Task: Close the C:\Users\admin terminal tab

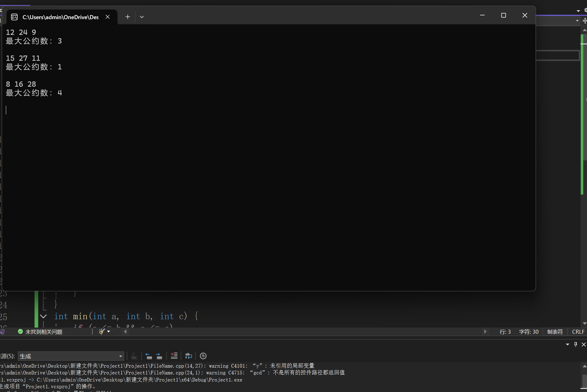Action: (x=108, y=17)
